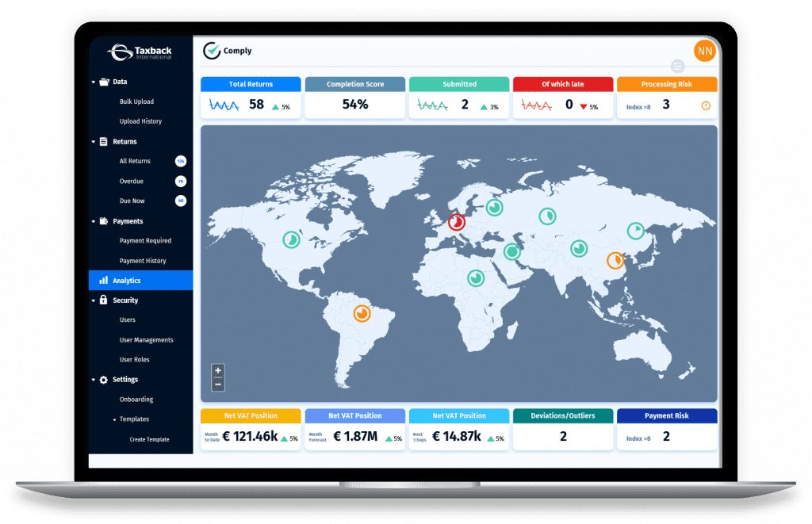Click the Due Now count badge
This screenshot has width=812, height=524.
[x=181, y=201]
